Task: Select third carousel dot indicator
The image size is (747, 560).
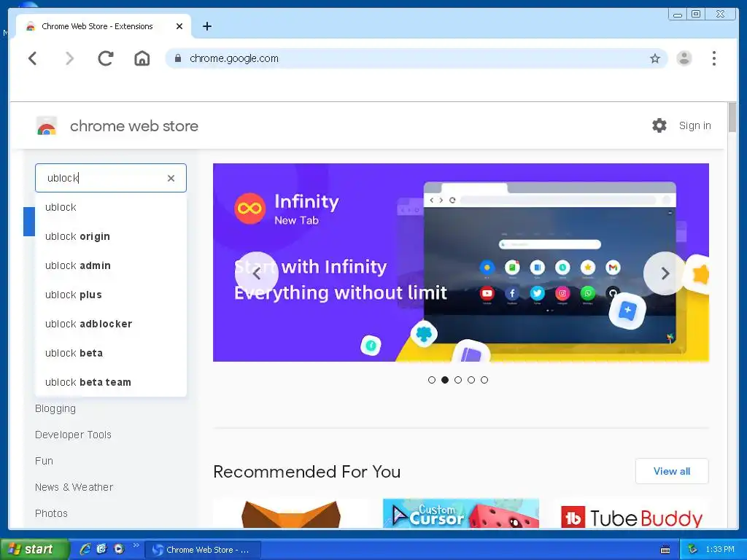Action: [458, 380]
